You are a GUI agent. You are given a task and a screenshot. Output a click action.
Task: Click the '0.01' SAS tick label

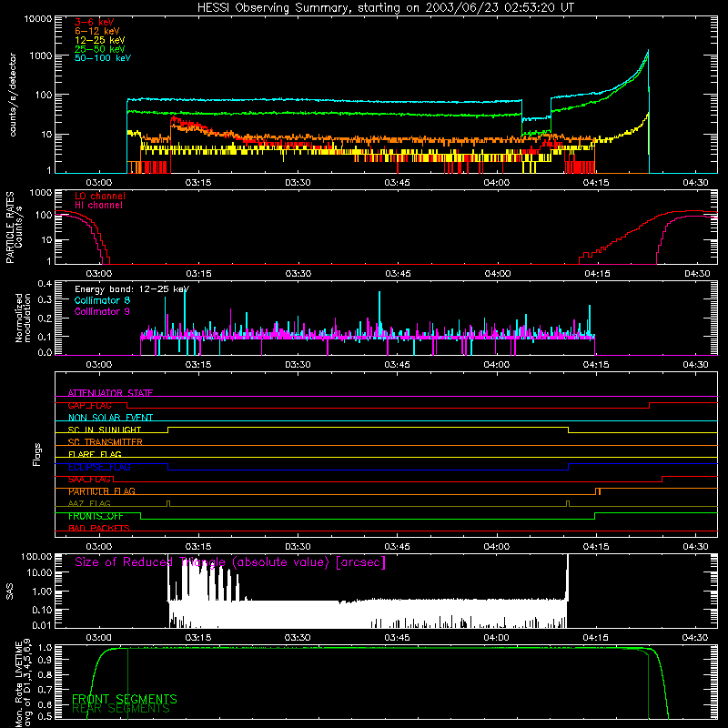[42, 625]
